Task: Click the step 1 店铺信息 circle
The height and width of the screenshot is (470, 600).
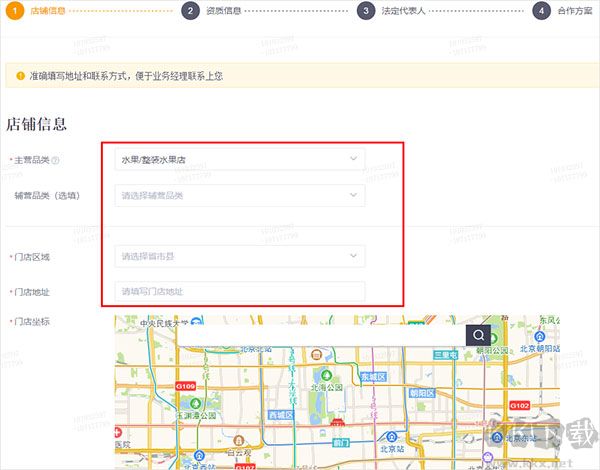Action: (x=15, y=11)
